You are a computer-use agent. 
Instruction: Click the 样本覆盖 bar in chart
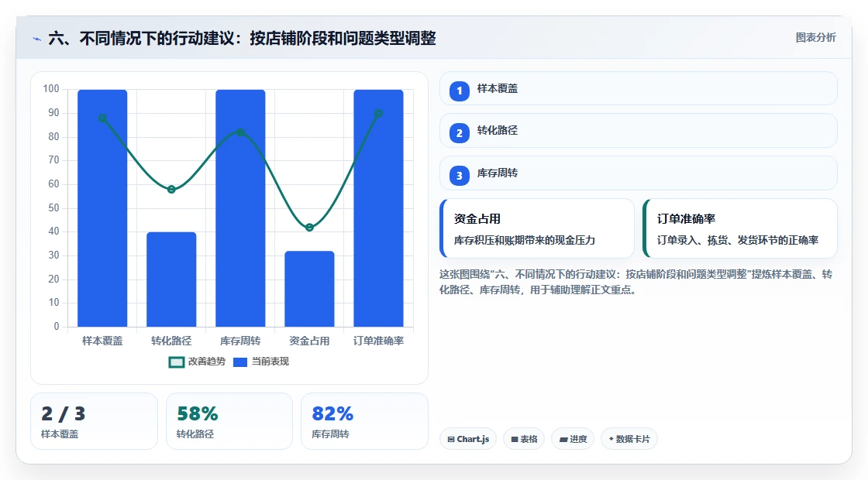coord(102,208)
